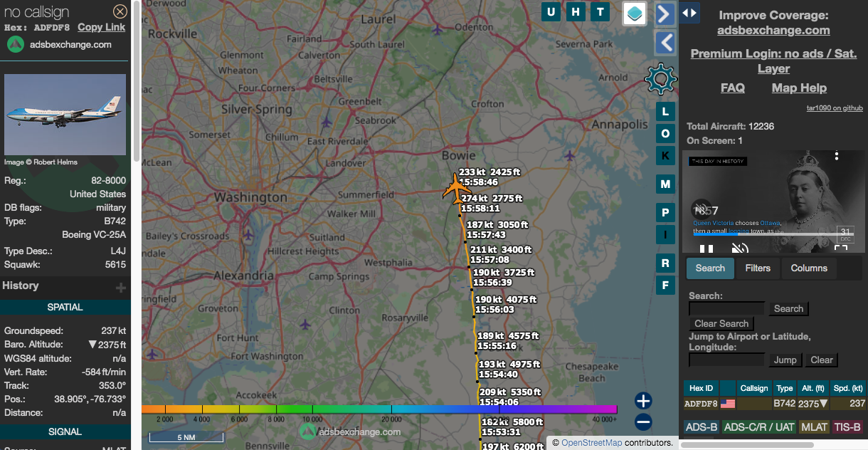Open the tar1090 on github link
Screen dimensions: 868x450
pyautogui.click(x=835, y=108)
